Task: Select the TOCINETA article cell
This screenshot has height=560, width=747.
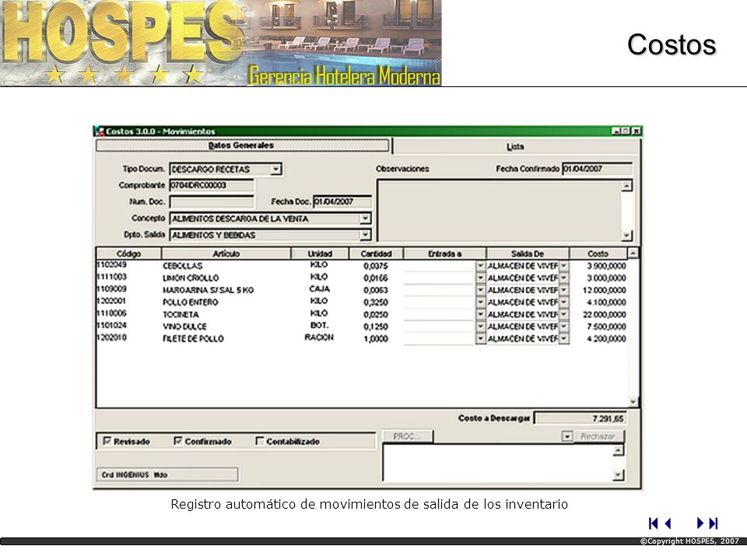Action: 181,314
